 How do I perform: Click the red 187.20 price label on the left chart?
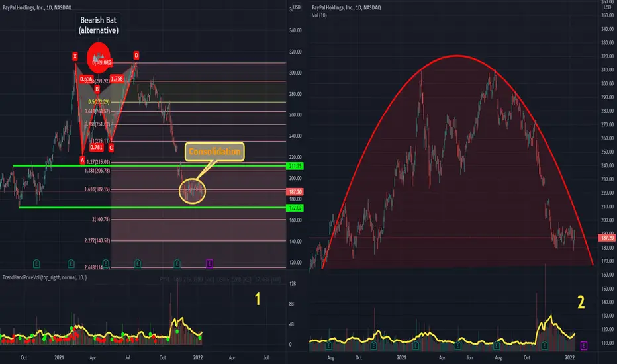pyautogui.click(x=295, y=192)
